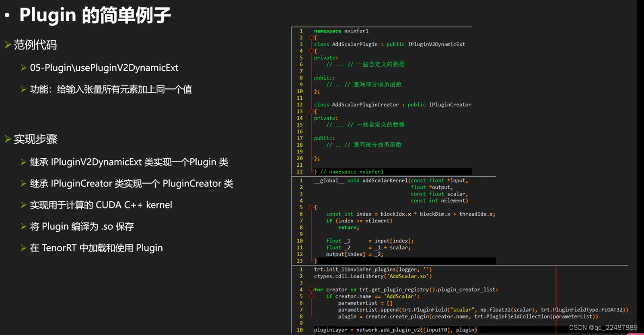Collapse the AddScalarPluginCreator class fold marker
This screenshot has width=644, height=335.
[311, 111]
